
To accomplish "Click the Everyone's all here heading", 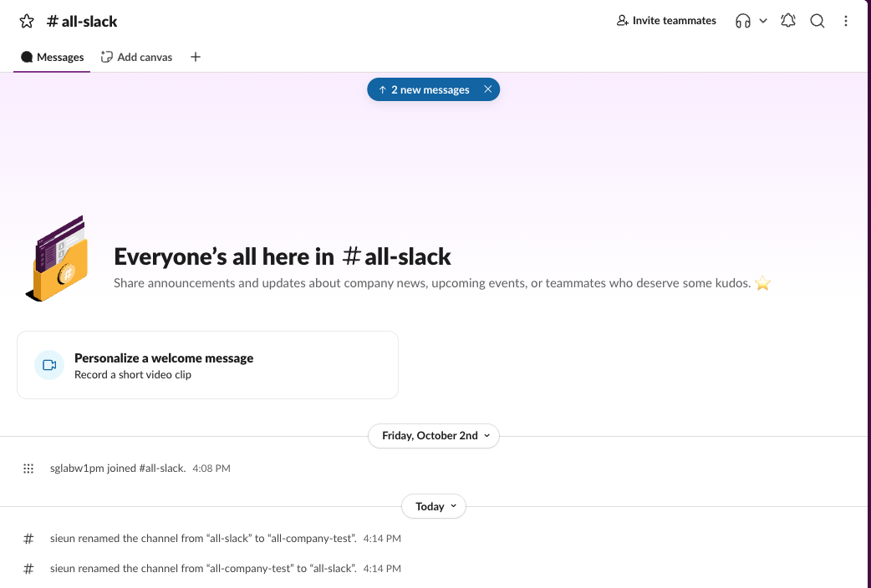I will (283, 256).
